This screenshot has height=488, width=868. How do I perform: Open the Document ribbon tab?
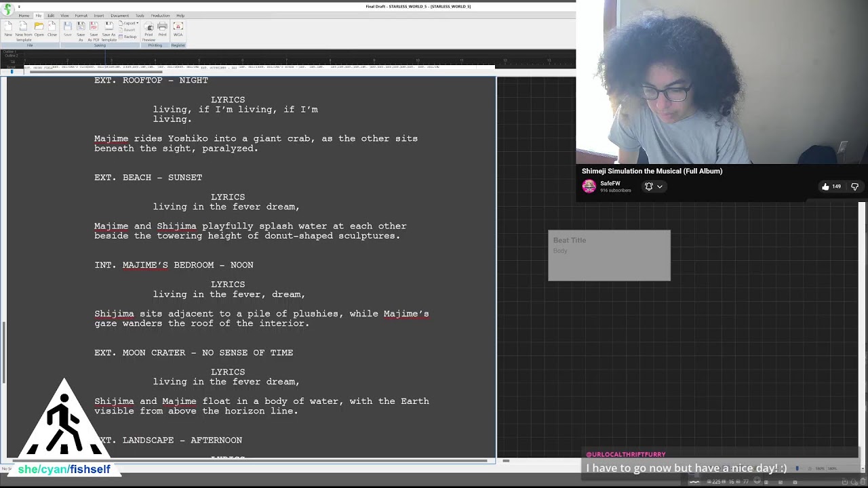pyautogui.click(x=120, y=15)
